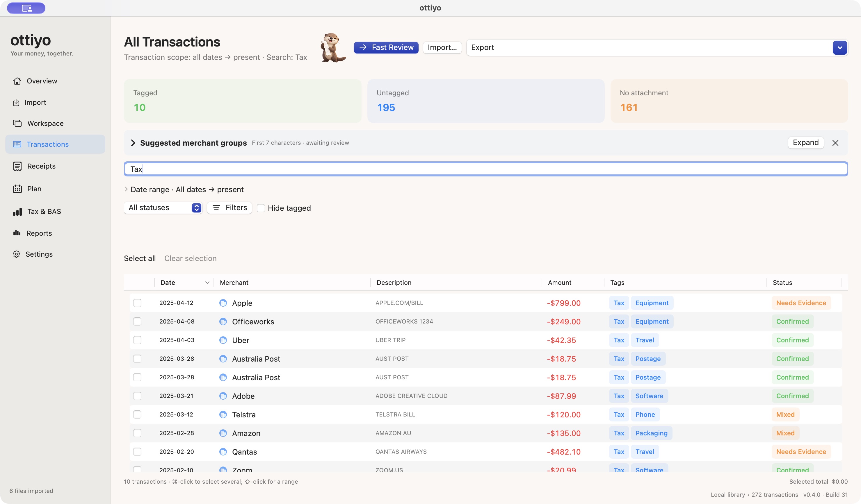Click the Confirmed status on Officeworks row
The image size is (861, 504).
792,322
